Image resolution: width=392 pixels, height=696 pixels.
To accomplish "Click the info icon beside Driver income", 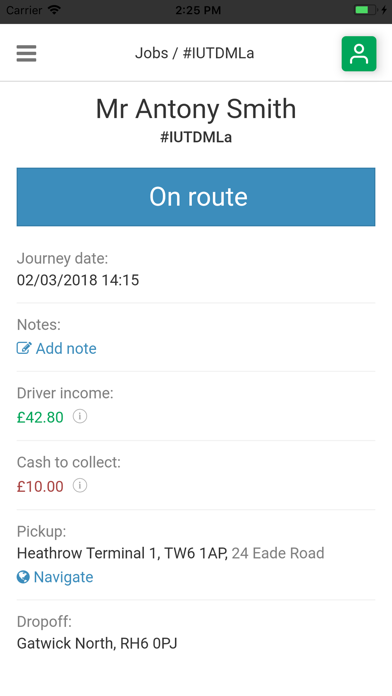I will [x=80, y=416].
